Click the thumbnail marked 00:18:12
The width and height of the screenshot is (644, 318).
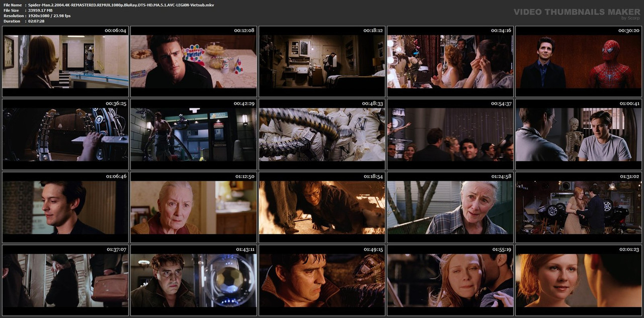pyautogui.click(x=322, y=61)
